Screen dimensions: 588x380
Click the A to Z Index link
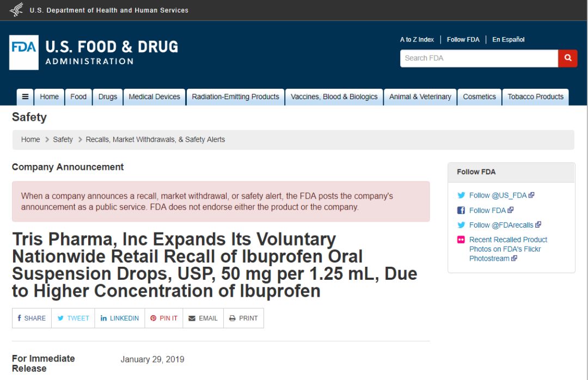[416, 39]
